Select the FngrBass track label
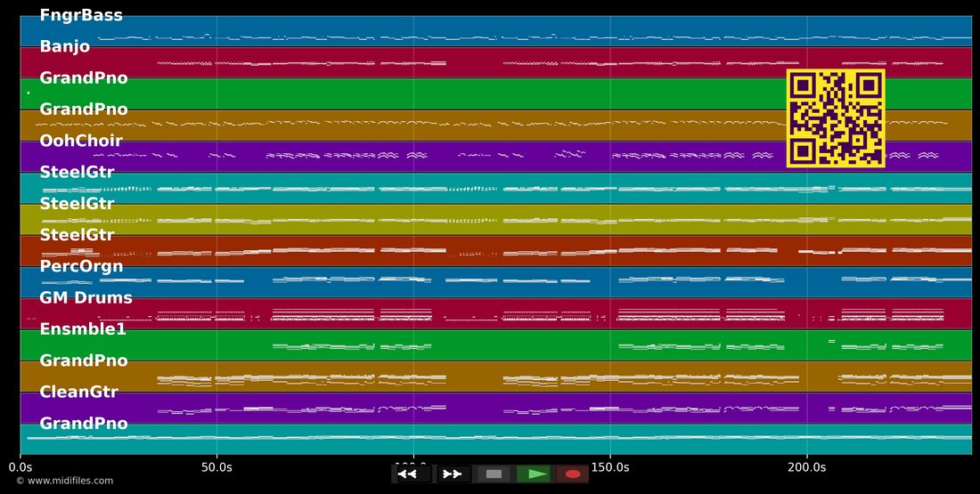The width and height of the screenshot is (980, 494). pos(81,15)
